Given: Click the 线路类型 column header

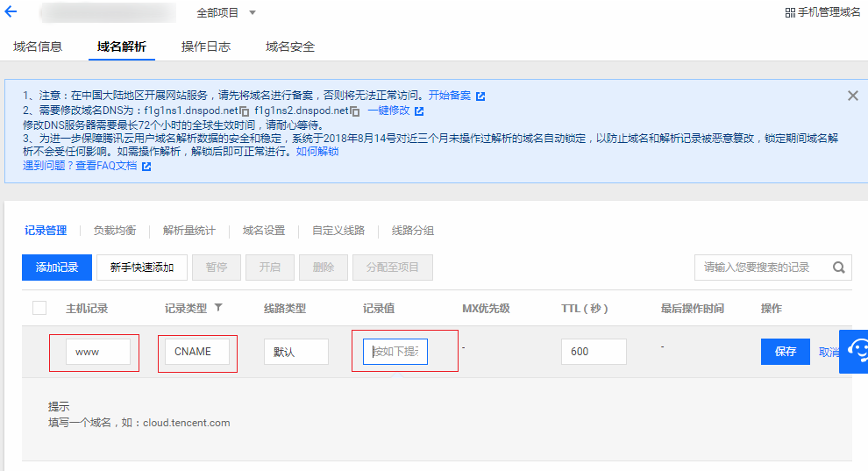Looking at the screenshot, I should pyautogui.click(x=285, y=308).
